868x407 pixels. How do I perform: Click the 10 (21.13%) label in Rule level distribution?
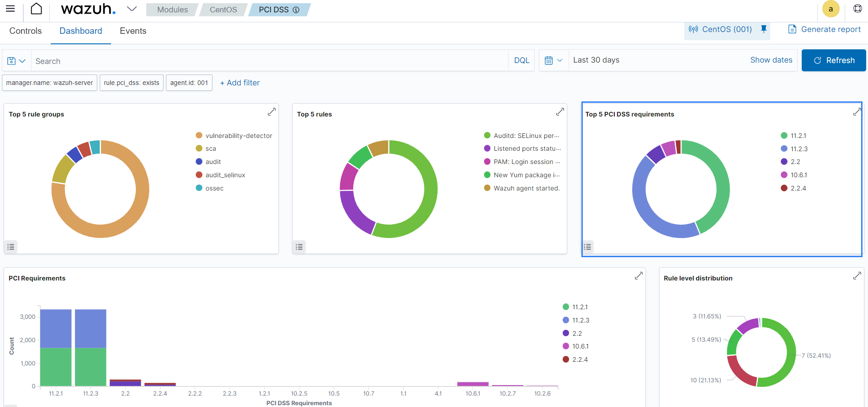coord(706,380)
